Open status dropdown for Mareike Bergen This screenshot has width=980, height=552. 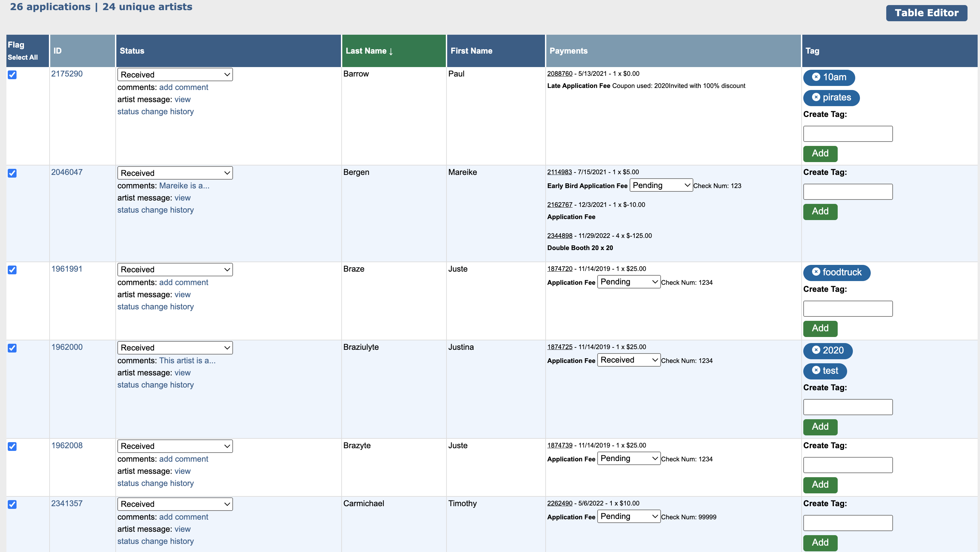point(175,173)
